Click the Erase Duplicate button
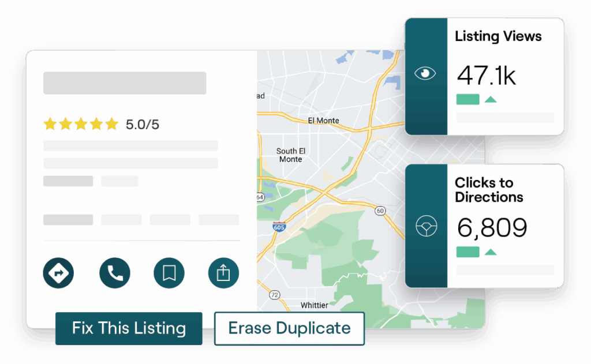591x364 pixels. click(x=289, y=328)
